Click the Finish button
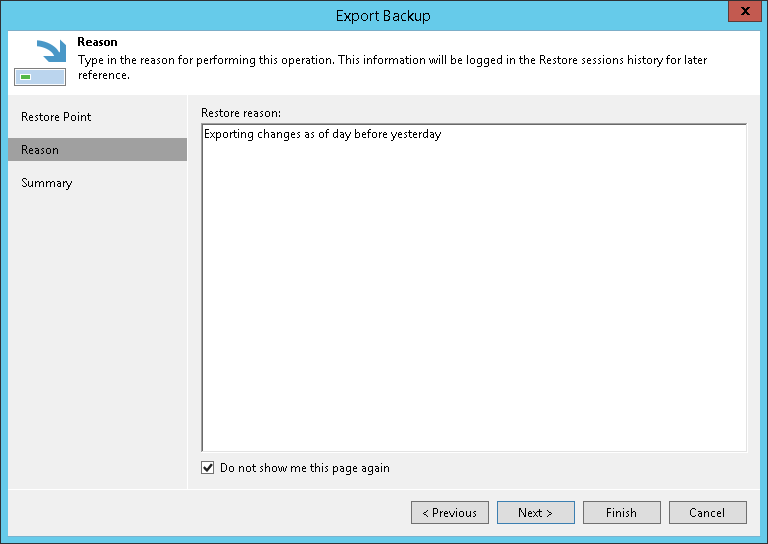 click(x=621, y=513)
